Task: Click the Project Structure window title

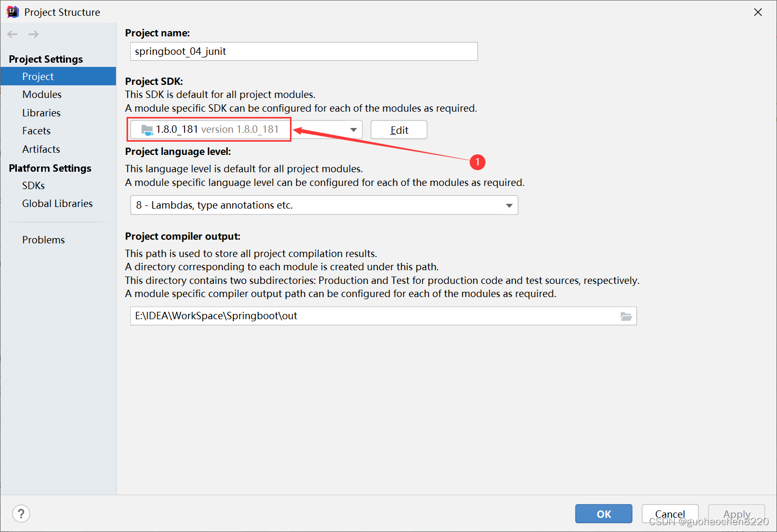Action: coord(62,12)
